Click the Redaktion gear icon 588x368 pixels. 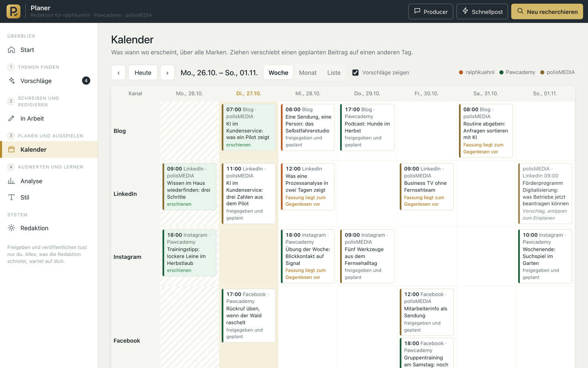point(11,228)
